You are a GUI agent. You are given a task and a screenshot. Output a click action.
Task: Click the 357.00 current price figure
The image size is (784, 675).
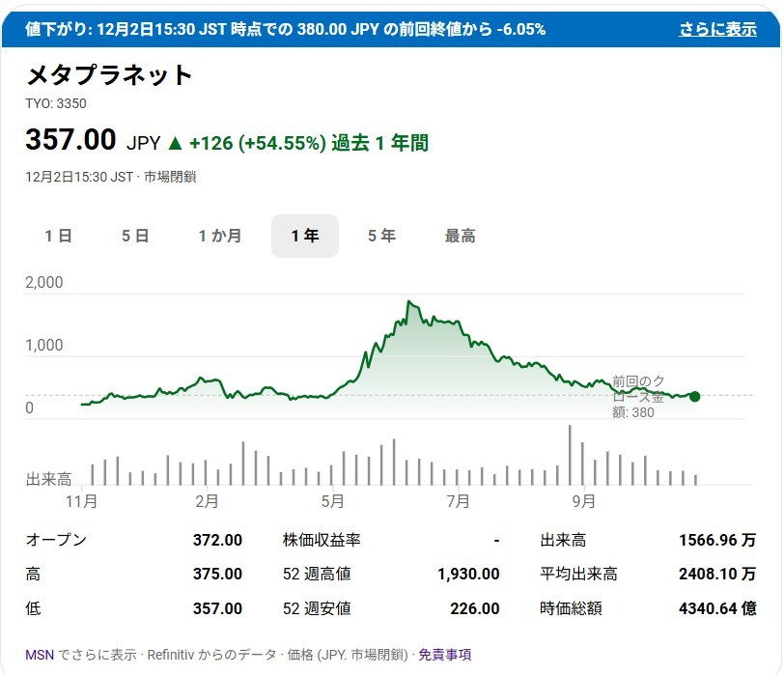point(70,141)
